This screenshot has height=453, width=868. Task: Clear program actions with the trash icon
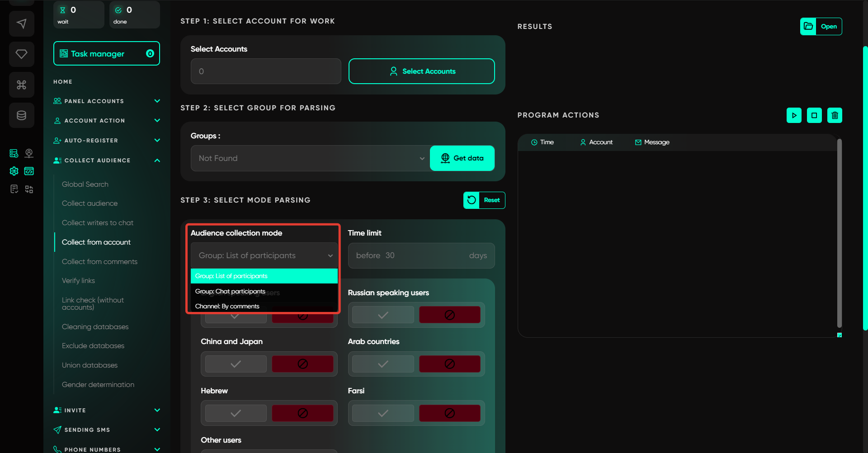[x=835, y=115]
